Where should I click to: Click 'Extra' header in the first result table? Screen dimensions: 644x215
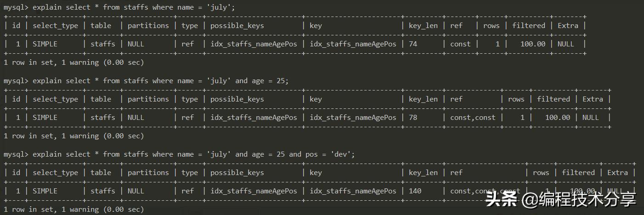coord(568,26)
